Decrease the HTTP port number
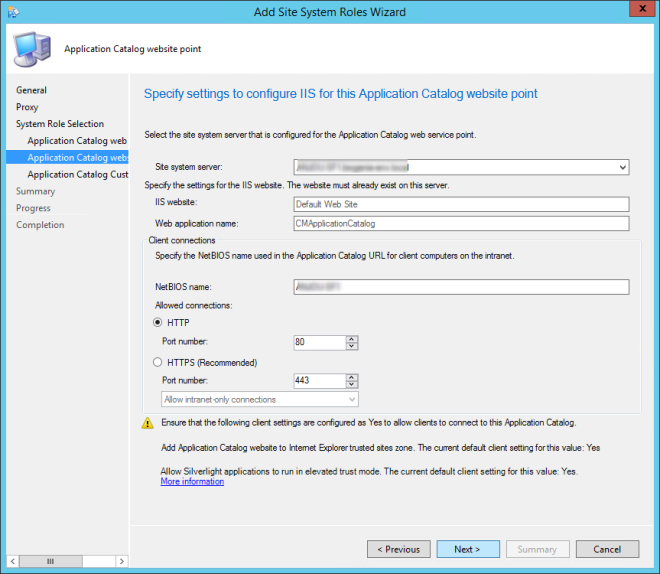Image resolution: width=660 pixels, height=574 pixels. click(351, 346)
